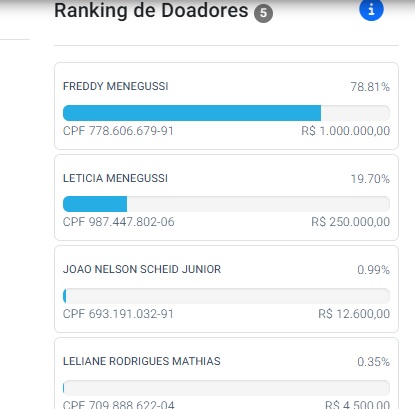Click CPF 987.447.802-06 text
Image resolution: width=415 pixels, height=409 pixels.
(x=119, y=222)
